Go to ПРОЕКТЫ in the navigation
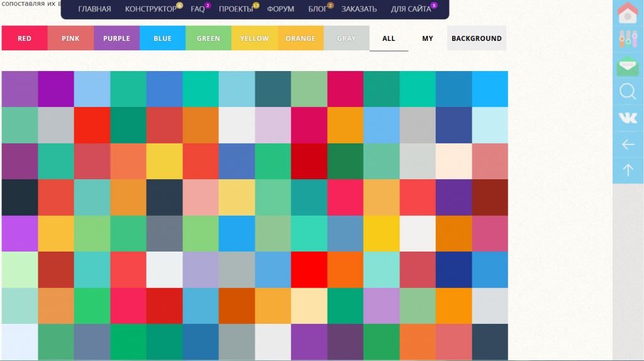The image size is (644, 361). pos(236,9)
